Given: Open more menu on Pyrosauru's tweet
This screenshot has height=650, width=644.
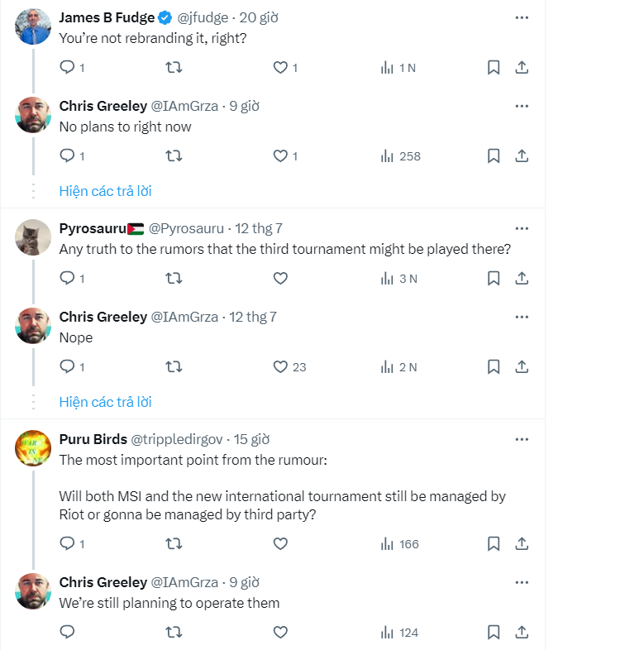Looking at the screenshot, I should point(522,228).
